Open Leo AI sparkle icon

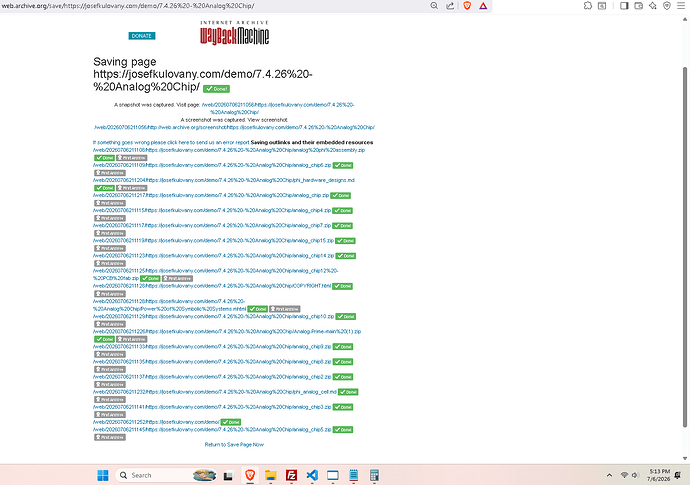[653, 6]
